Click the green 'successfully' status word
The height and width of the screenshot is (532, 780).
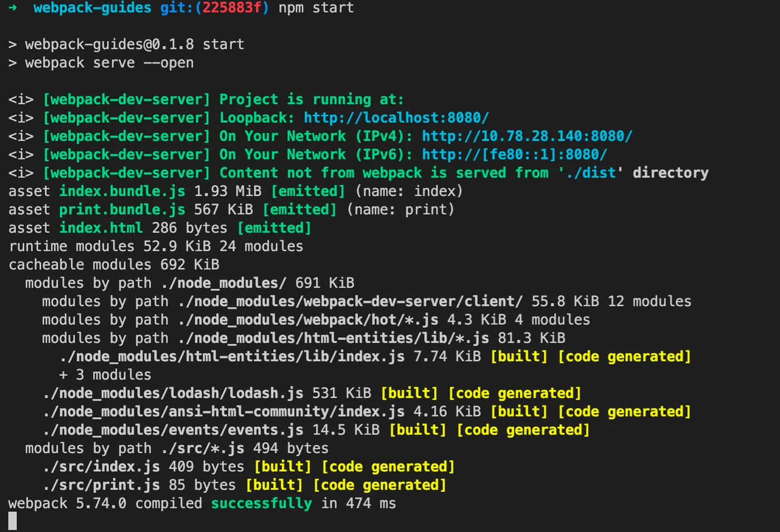[261, 504]
